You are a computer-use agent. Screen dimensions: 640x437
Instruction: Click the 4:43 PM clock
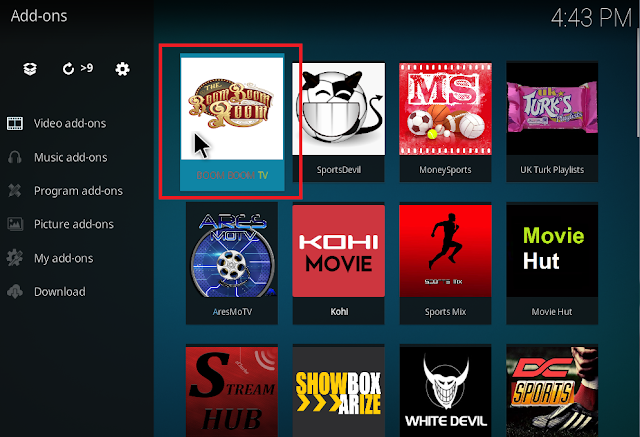[x=591, y=18]
